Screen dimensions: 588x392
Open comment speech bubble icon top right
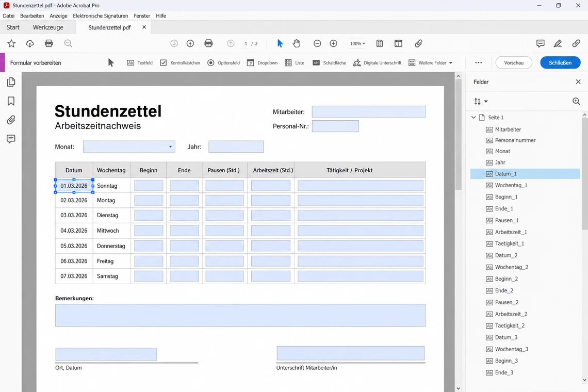pyautogui.click(x=541, y=43)
